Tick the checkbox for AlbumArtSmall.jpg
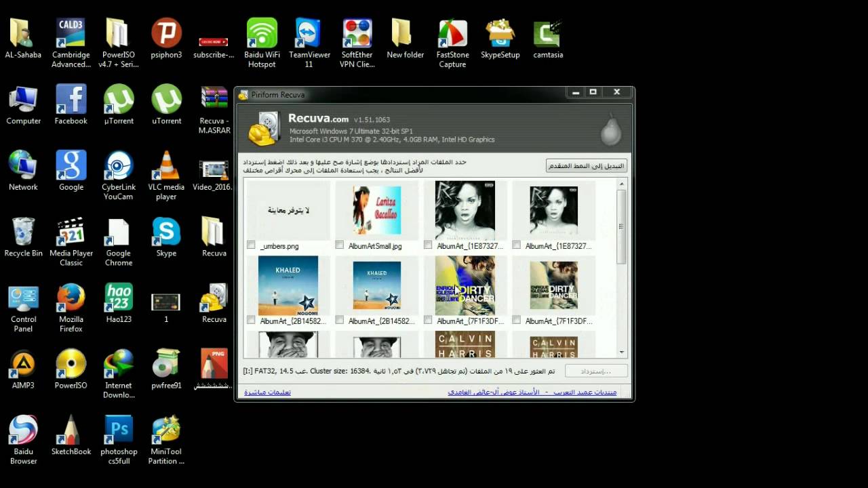 click(x=339, y=245)
